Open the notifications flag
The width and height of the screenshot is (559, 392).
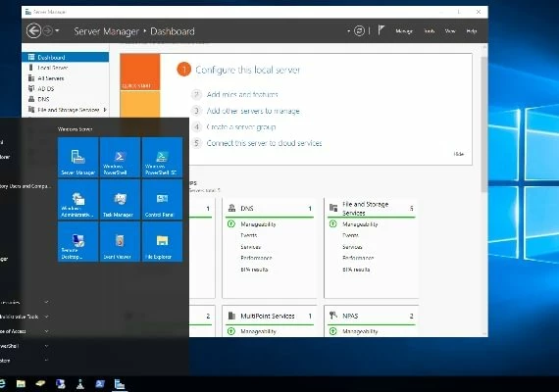tap(381, 30)
